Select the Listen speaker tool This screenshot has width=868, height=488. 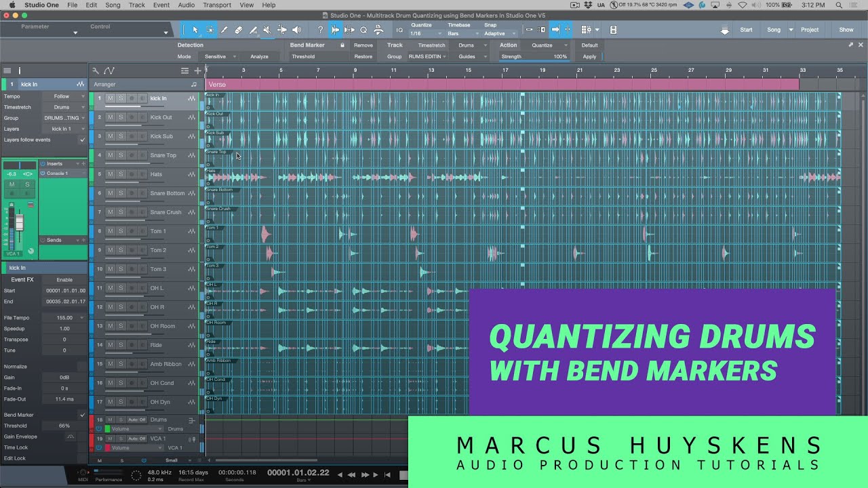point(296,30)
